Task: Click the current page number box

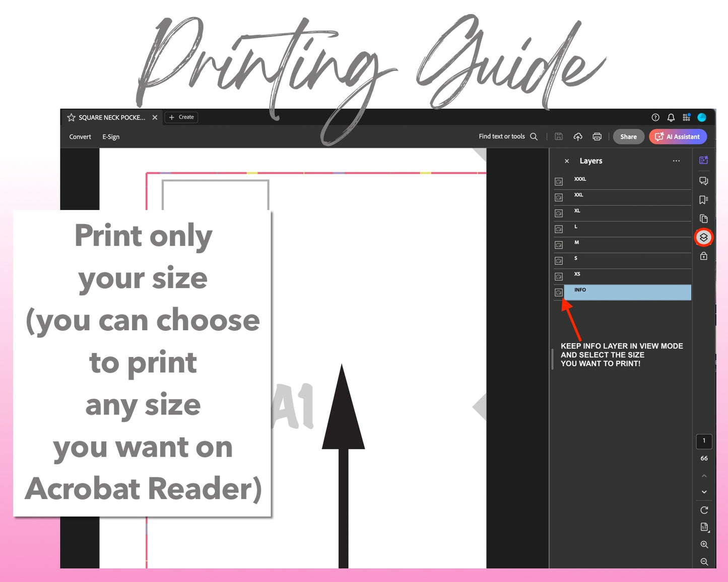Action: 704,441
